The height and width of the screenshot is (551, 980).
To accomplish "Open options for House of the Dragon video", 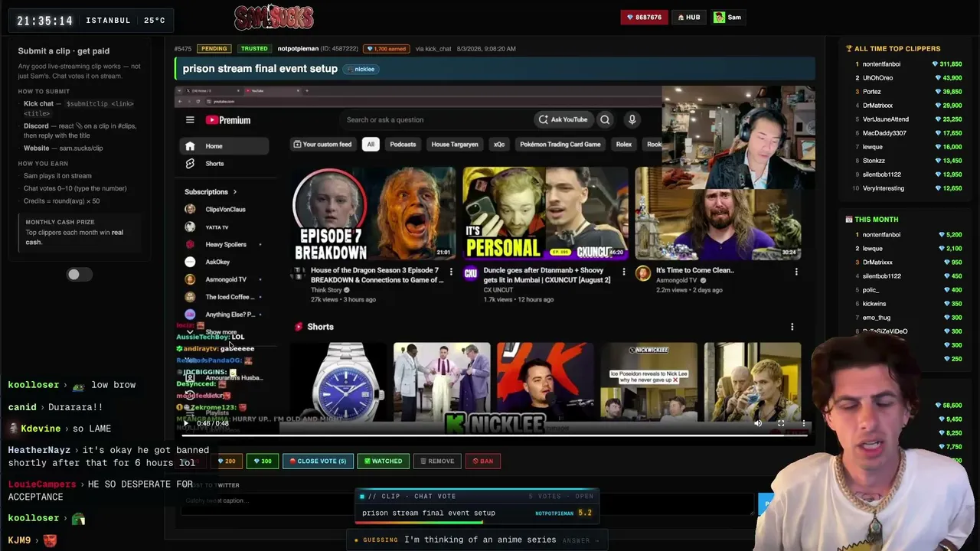I will pyautogui.click(x=450, y=272).
